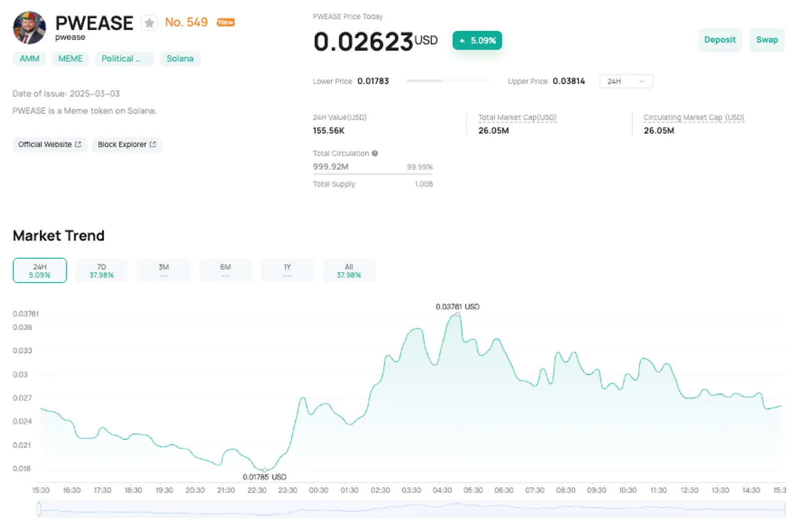This screenshot has height=532, width=802.
Task: Click the Total Market Cap(USD) label
Action: (517, 117)
